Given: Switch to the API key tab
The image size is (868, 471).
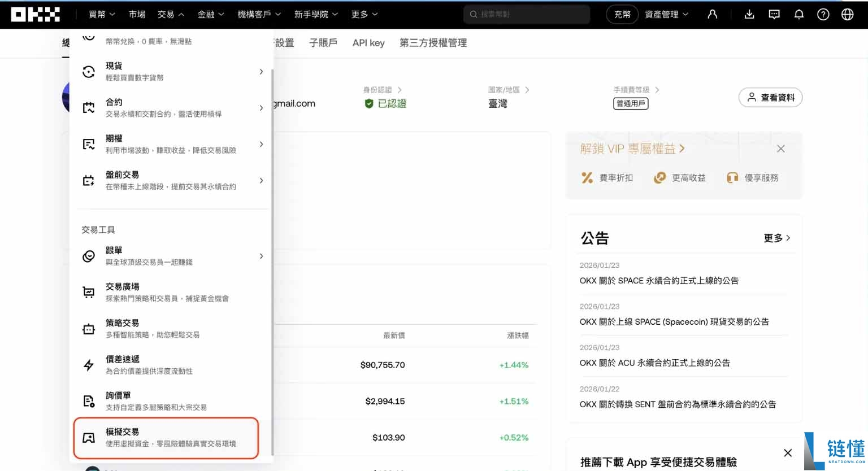Looking at the screenshot, I should click(368, 43).
